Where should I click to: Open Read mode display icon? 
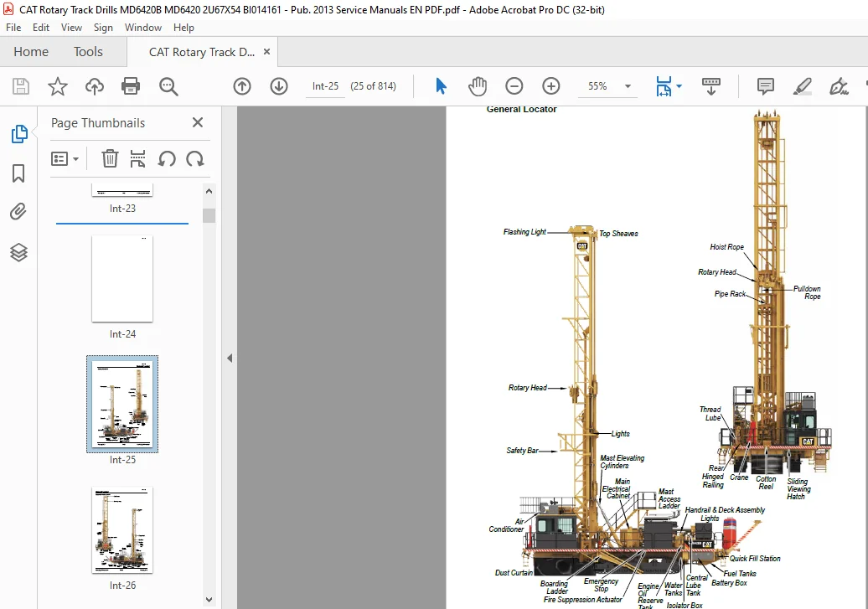coord(711,86)
